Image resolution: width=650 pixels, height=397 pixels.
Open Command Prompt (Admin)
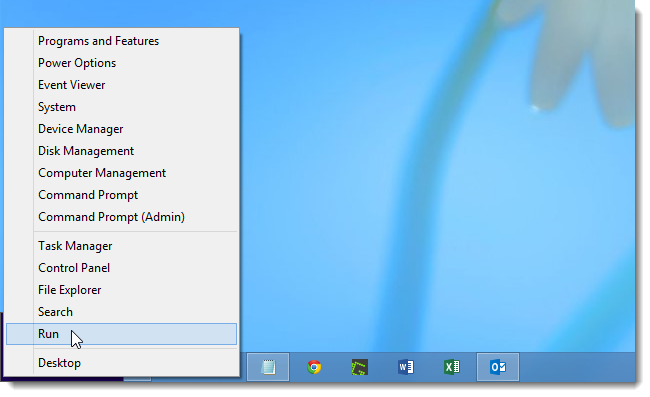[x=121, y=217]
